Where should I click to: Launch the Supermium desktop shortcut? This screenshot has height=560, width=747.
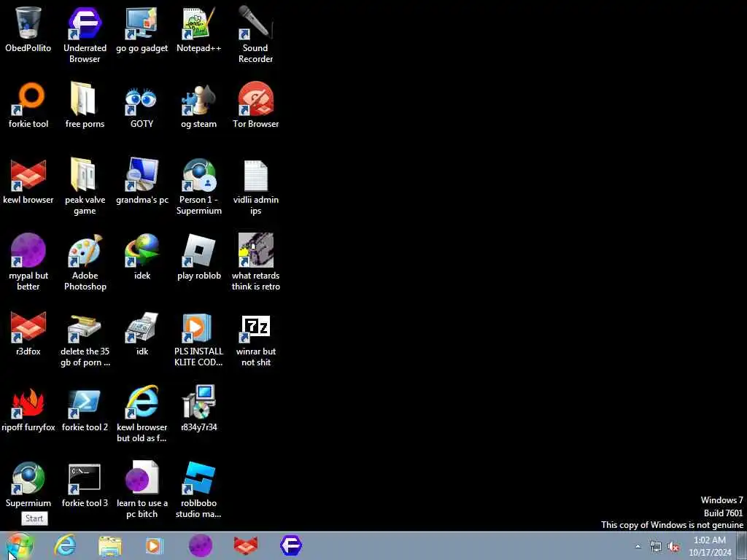[x=28, y=484]
